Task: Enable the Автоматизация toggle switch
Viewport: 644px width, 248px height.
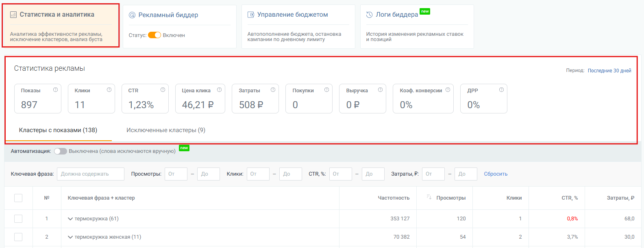Action: tap(61, 151)
